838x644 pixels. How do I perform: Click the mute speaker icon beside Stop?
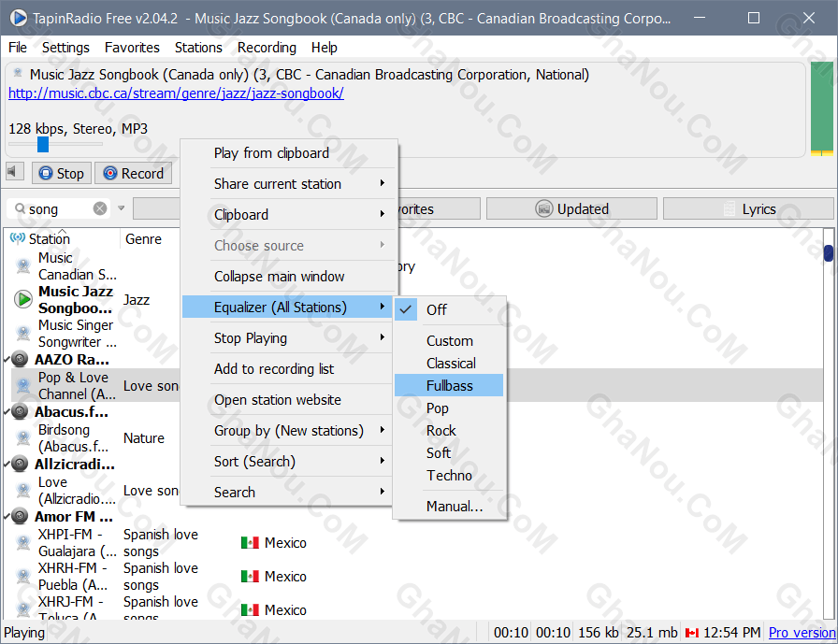13,172
